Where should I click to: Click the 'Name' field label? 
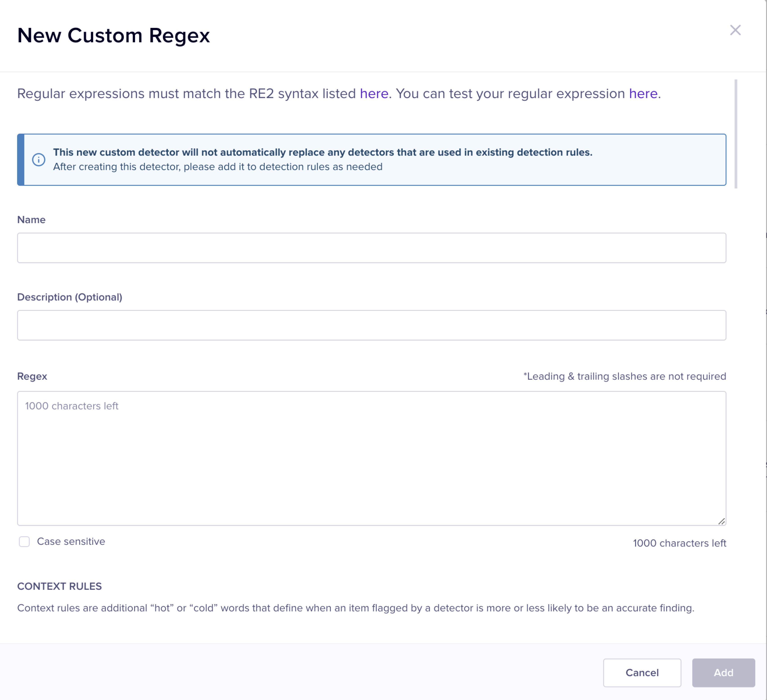[x=31, y=220]
